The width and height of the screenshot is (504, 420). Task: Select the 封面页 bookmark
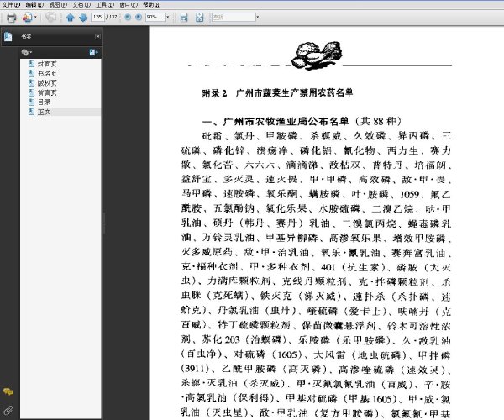(47, 64)
